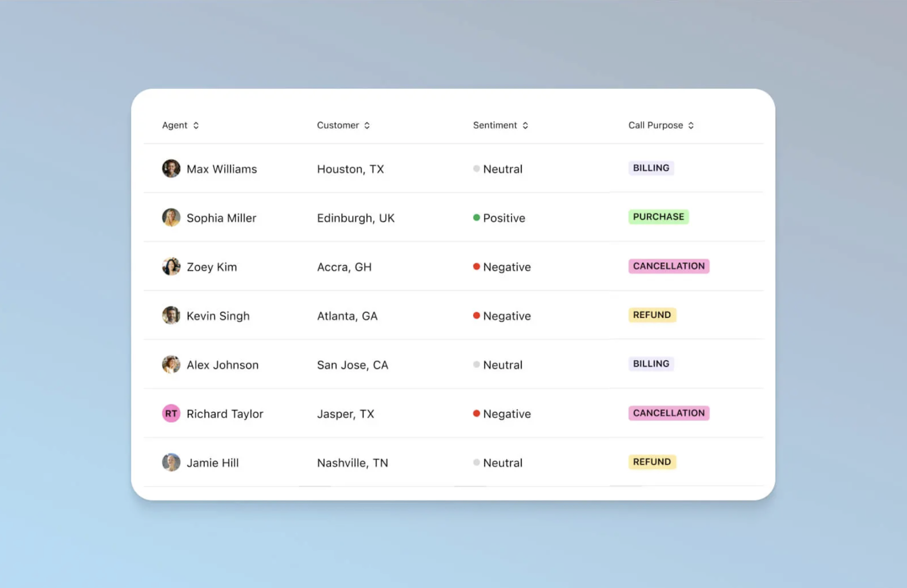Click Kevin Singh's profile photo
The width and height of the screenshot is (907, 588).
click(171, 316)
